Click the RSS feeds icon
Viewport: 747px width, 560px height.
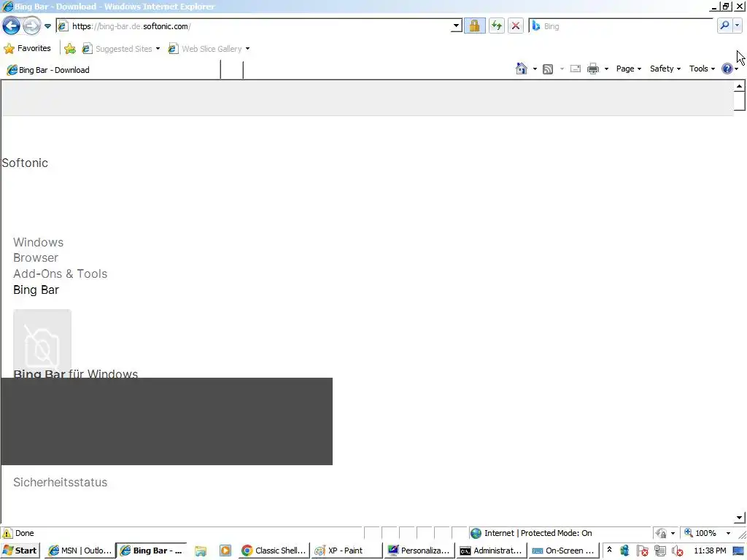click(x=548, y=69)
